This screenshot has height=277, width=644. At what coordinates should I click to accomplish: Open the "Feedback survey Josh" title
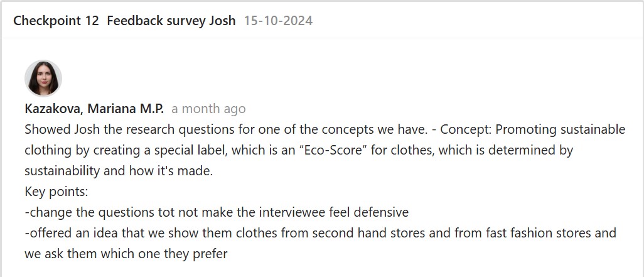point(171,21)
